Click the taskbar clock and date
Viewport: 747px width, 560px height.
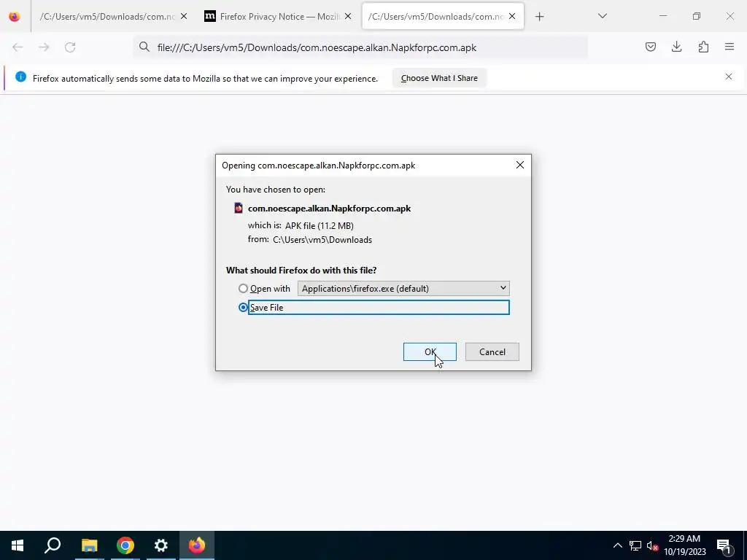click(x=684, y=545)
